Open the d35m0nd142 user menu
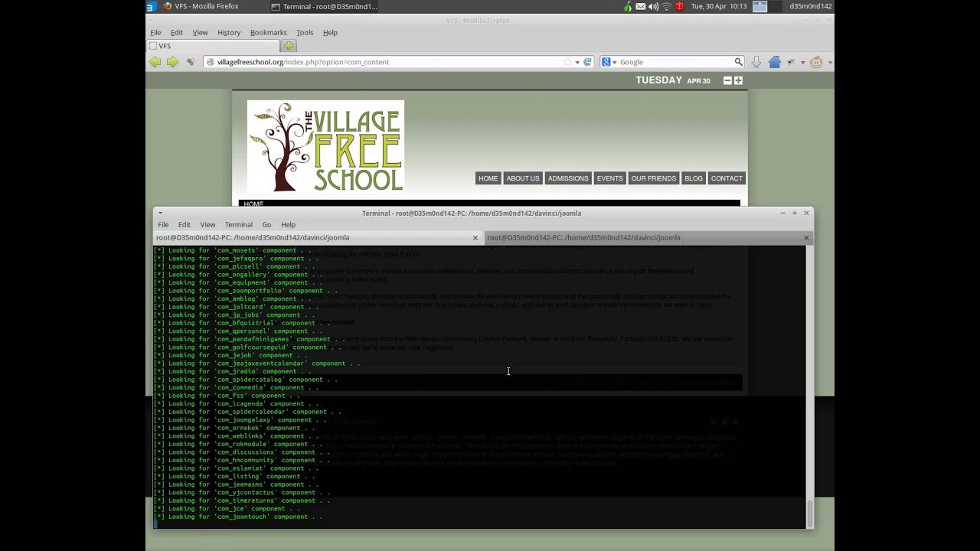The image size is (980, 551). pos(811,6)
